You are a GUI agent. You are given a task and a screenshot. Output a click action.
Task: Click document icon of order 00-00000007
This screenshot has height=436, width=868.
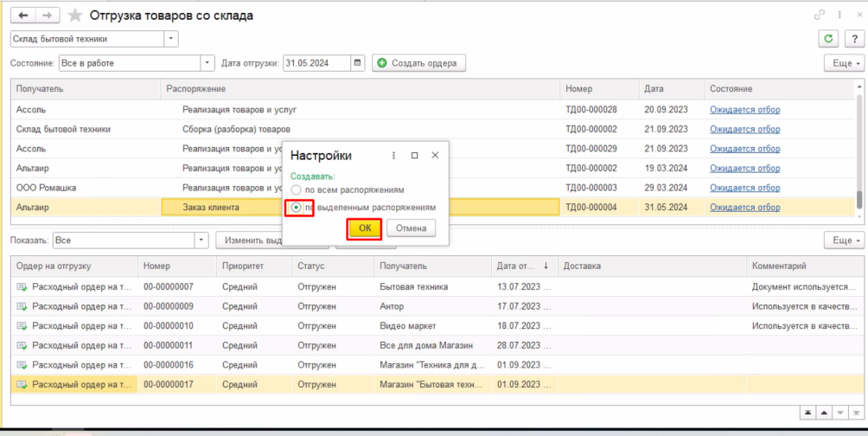pos(22,286)
